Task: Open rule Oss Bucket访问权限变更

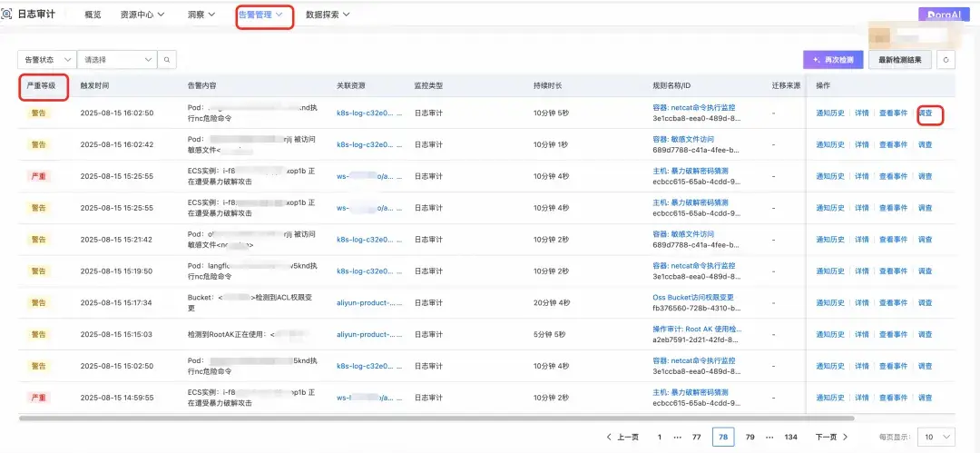Action: point(693,297)
